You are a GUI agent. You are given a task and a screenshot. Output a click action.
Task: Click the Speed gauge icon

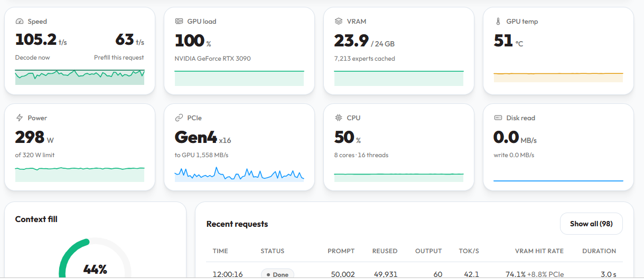[20, 22]
